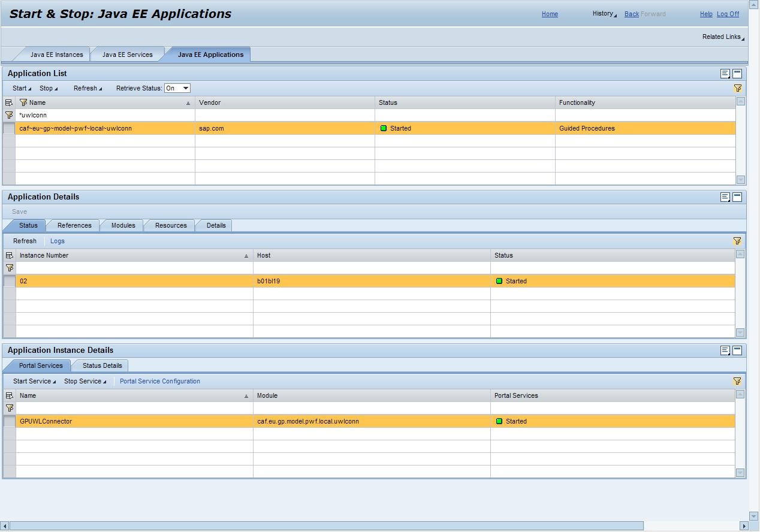Viewport: 760px width, 532px height.
Task: Open table settings icon in Application List header
Action: pos(9,102)
